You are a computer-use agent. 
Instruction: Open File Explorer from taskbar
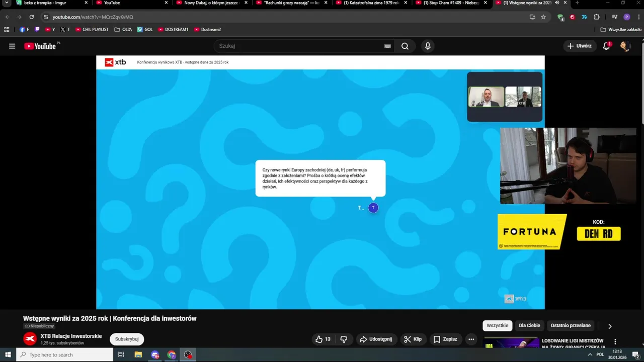click(x=138, y=354)
